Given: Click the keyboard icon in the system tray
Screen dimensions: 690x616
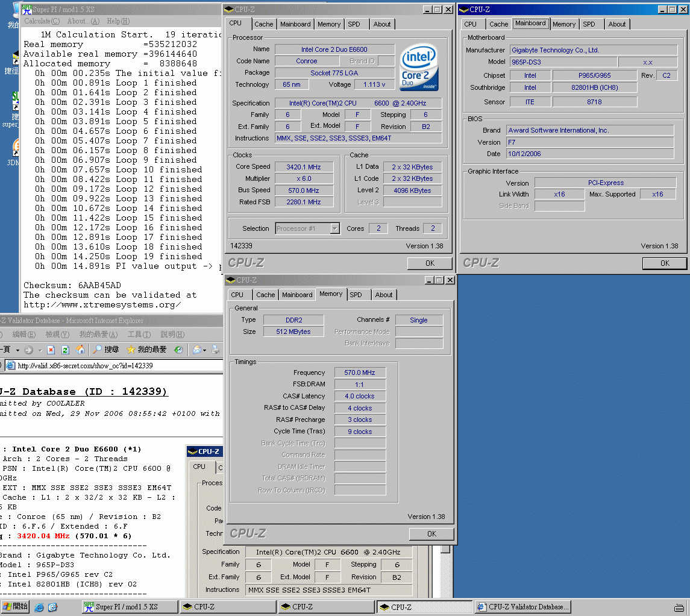Looking at the screenshot, I should pyautogui.click(x=679, y=608).
